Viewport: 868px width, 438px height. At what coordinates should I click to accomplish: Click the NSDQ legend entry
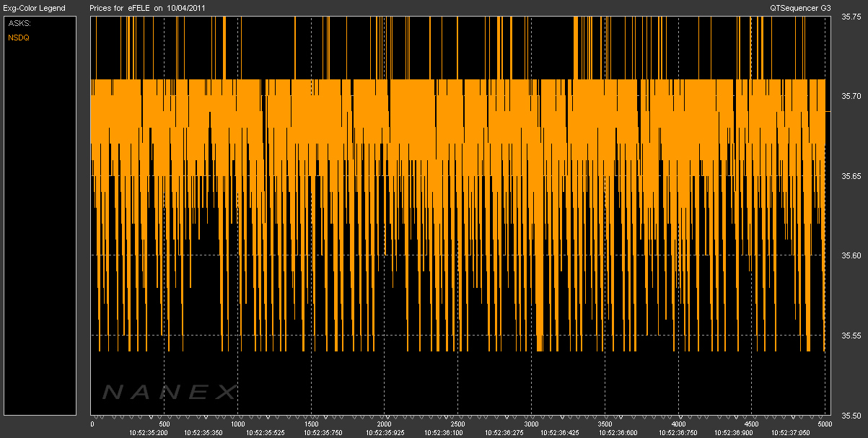tap(18, 38)
